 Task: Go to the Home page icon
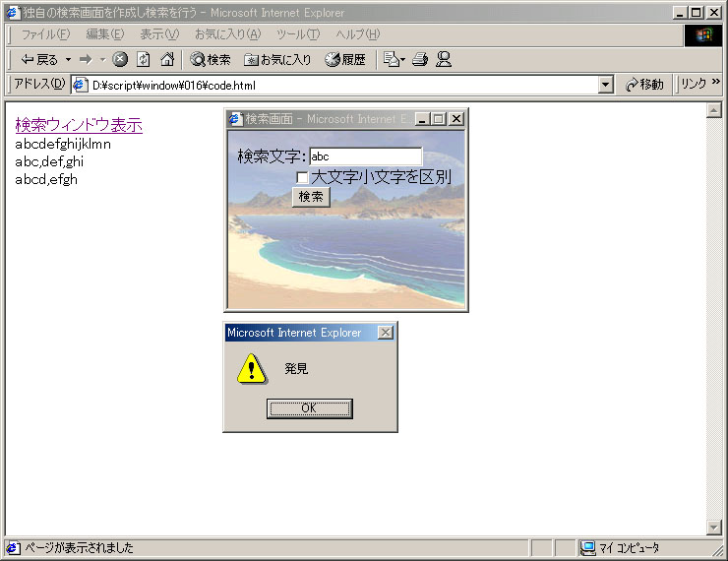coord(167,59)
